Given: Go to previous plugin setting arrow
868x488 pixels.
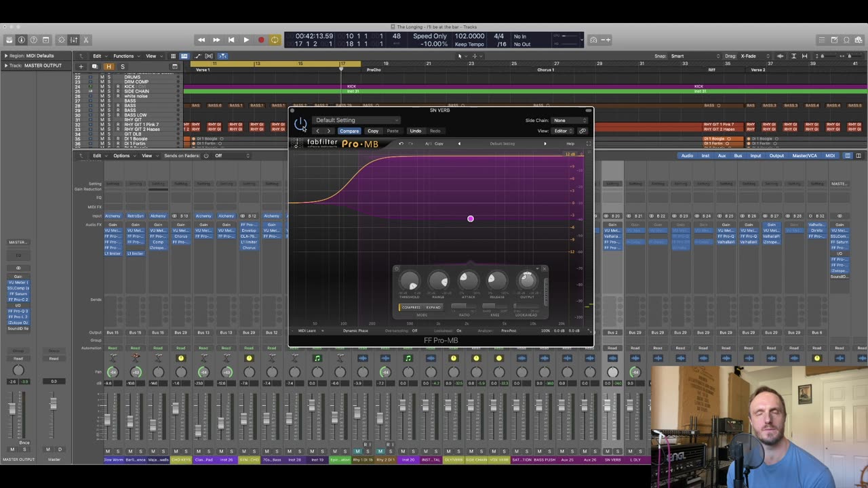Looking at the screenshot, I should (317, 131).
